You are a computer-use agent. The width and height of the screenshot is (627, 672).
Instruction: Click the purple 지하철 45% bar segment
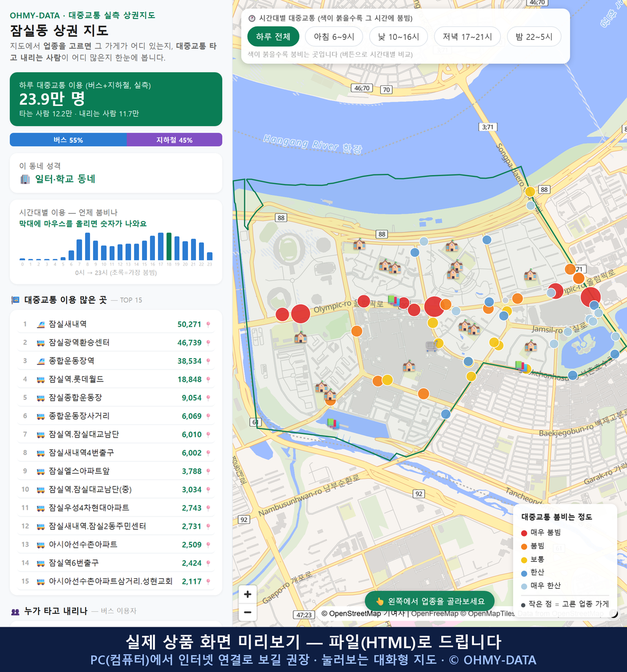175,140
